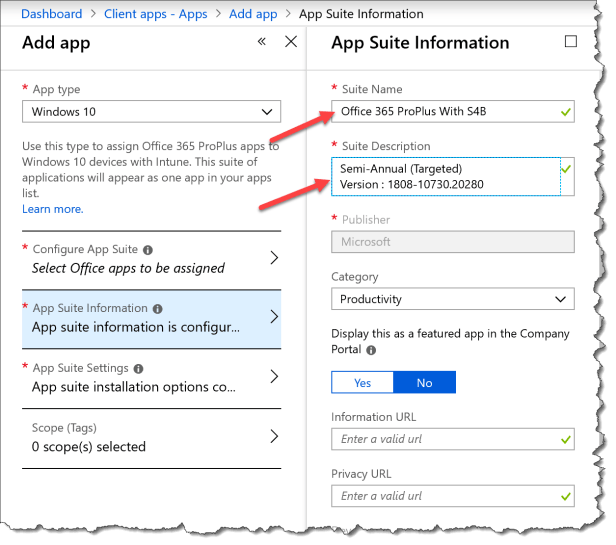This screenshot has height=545, width=616.
Task: Click the green checkmark in Privacy URL field
Action: click(565, 497)
